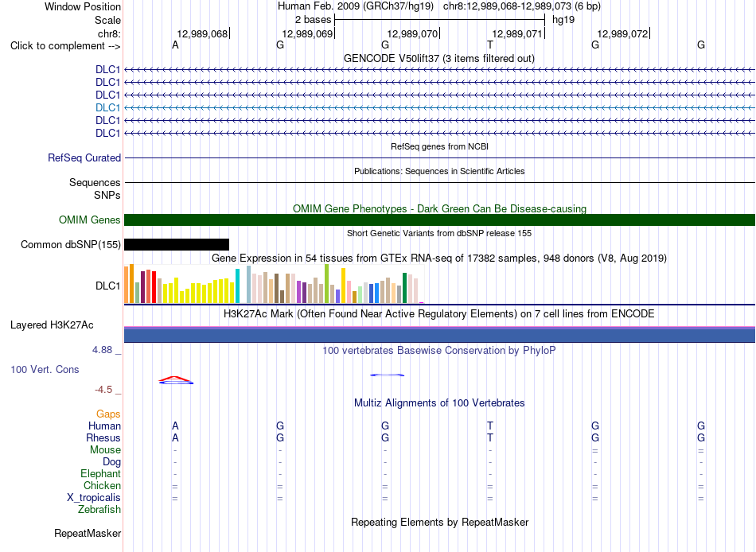
Task: Click the DLC1 label beside GTEx bar chart
Action: 107,286
